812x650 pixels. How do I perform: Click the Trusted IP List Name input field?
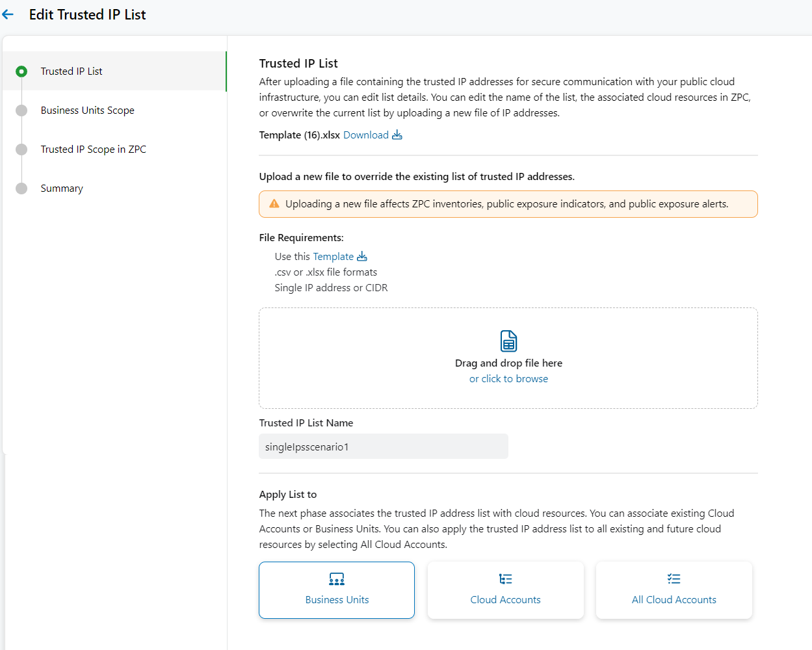tap(384, 446)
